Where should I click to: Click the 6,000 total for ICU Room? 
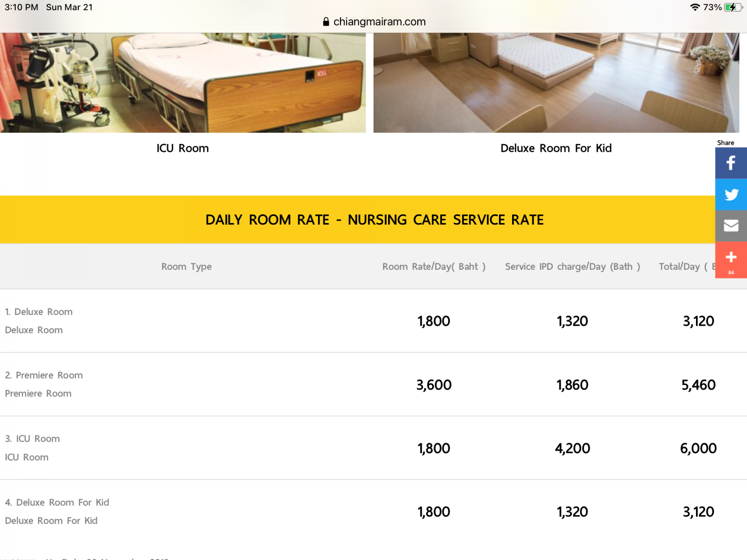698,448
